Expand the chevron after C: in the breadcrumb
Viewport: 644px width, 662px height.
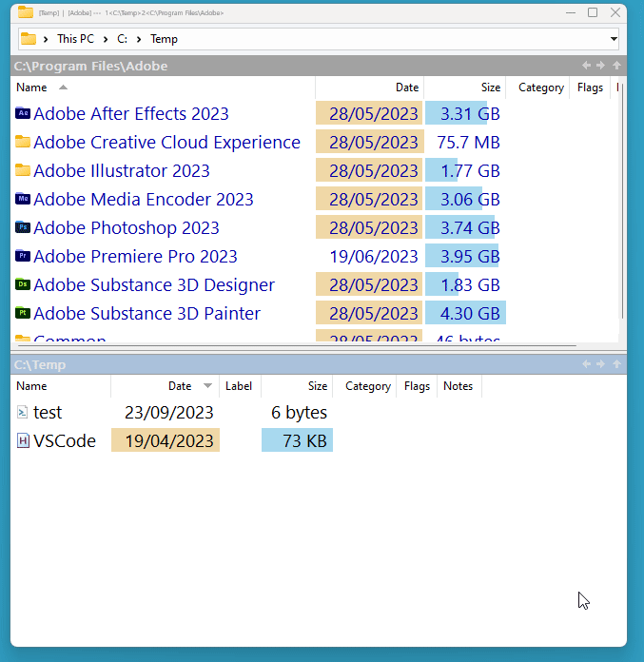(139, 39)
